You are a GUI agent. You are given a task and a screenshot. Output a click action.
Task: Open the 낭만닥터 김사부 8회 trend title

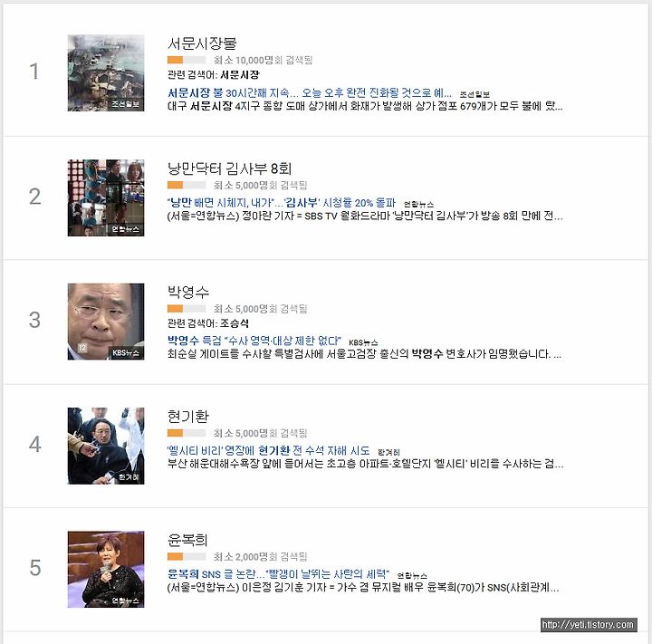(229, 168)
